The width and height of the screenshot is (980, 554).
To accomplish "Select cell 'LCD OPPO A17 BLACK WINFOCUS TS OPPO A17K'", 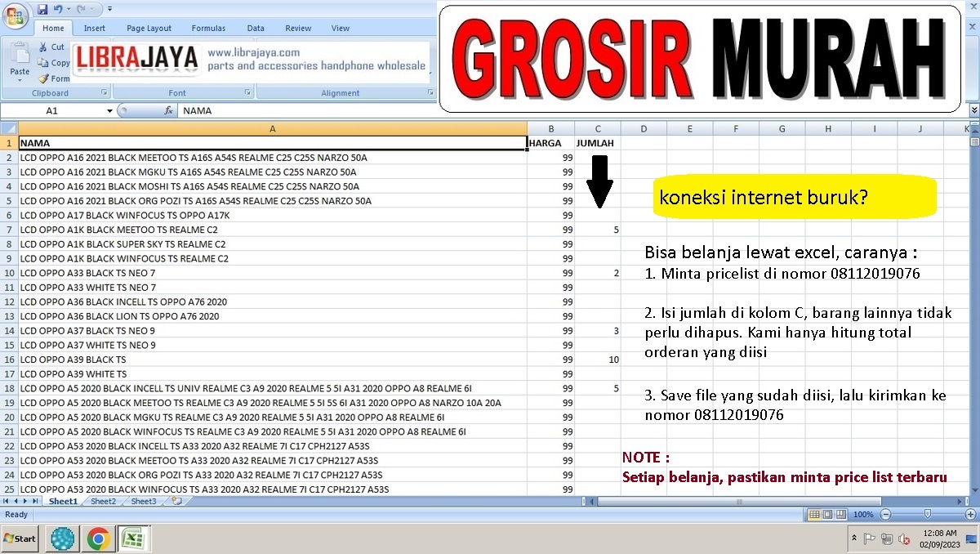I will coord(273,215).
